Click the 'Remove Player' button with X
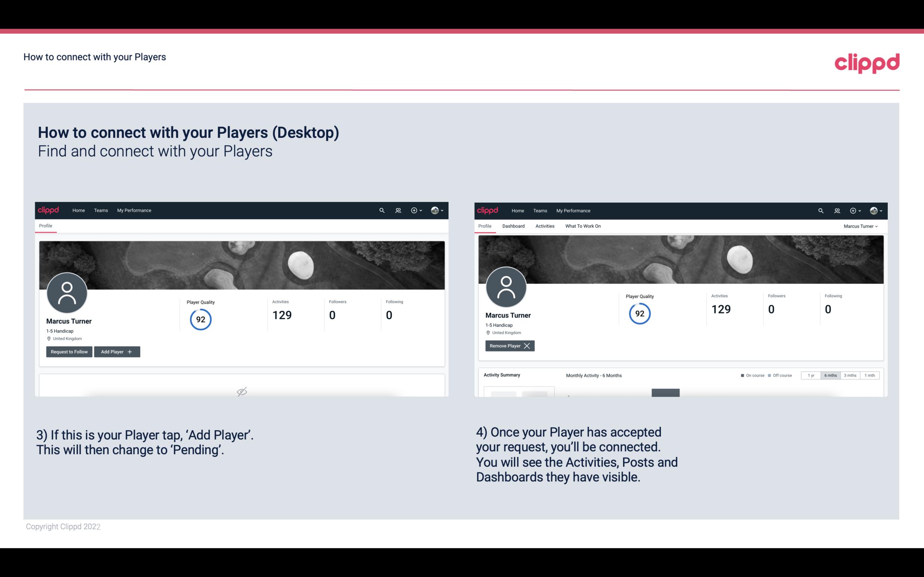The height and width of the screenshot is (577, 924). (509, 346)
